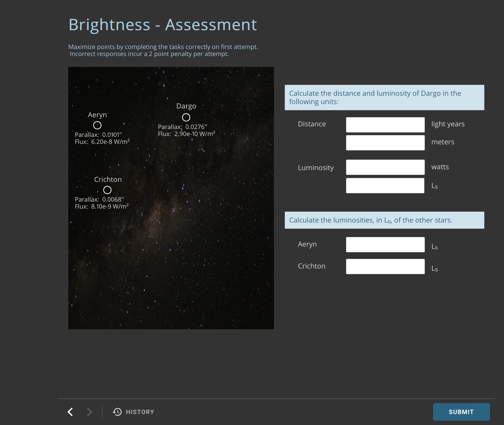
Task: Click the back arrow navigation icon
Action: pos(70,412)
